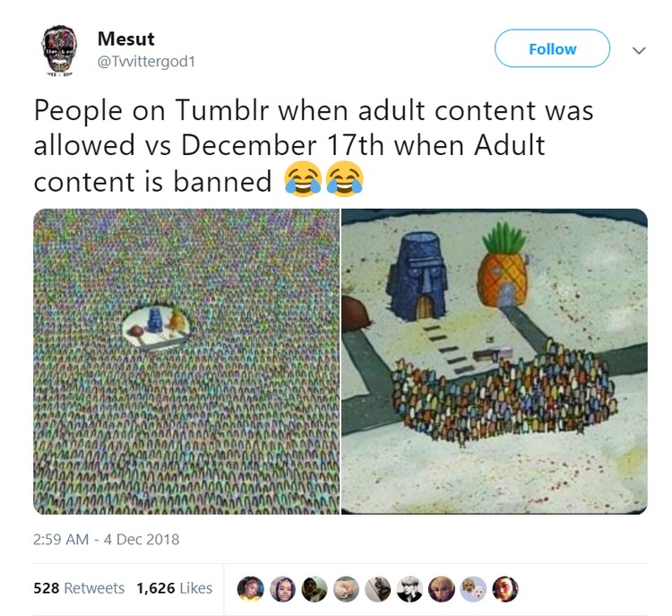672x616 pixels.
Task: View the 528 Retweets list
Action: (x=79, y=588)
